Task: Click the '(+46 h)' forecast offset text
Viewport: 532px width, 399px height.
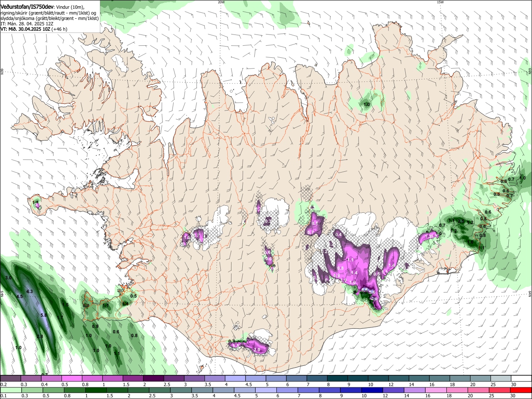Action: coord(59,29)
